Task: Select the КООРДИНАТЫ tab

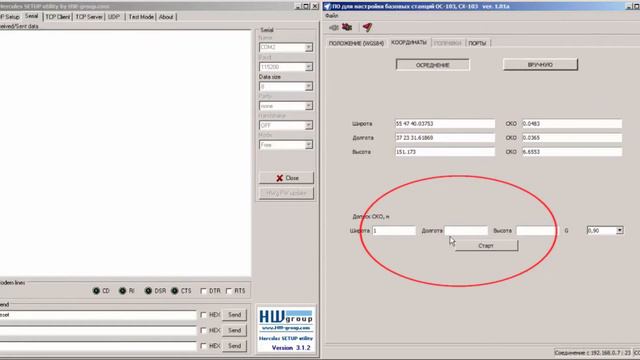Action: point(409,42)
